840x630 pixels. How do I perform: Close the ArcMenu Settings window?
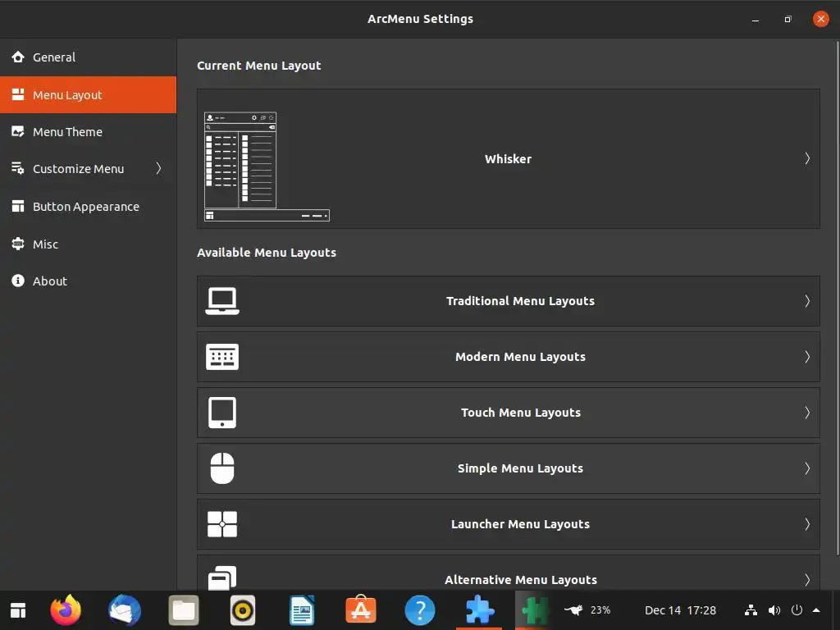[x=820, y=19]
